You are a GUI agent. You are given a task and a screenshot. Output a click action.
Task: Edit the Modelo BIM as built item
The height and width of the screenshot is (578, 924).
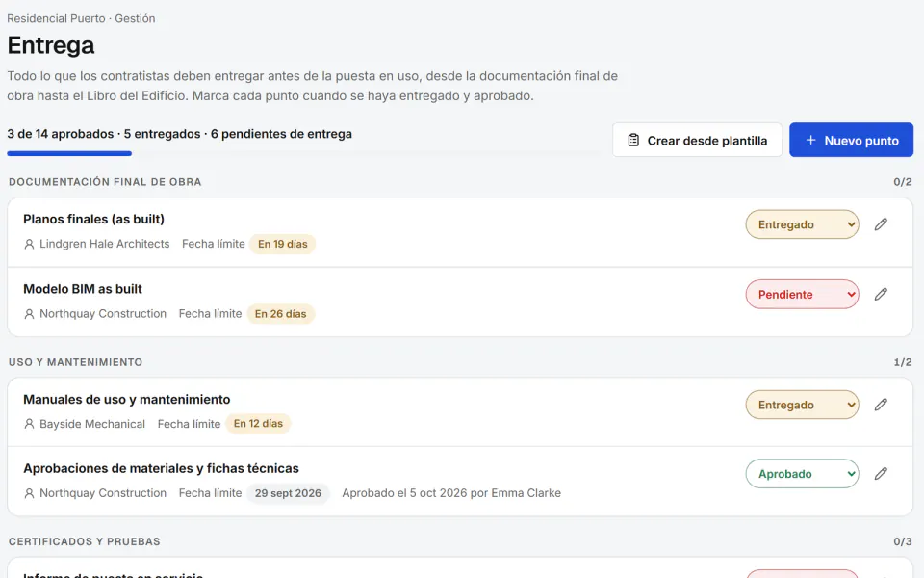(881, 294)
